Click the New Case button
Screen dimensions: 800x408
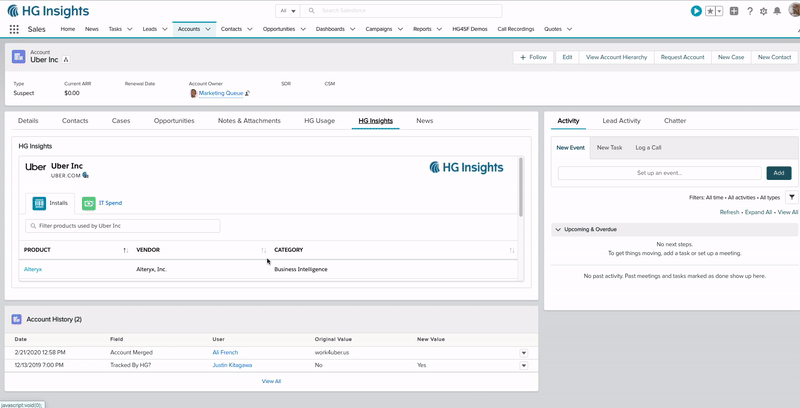(x=731, y=57)
